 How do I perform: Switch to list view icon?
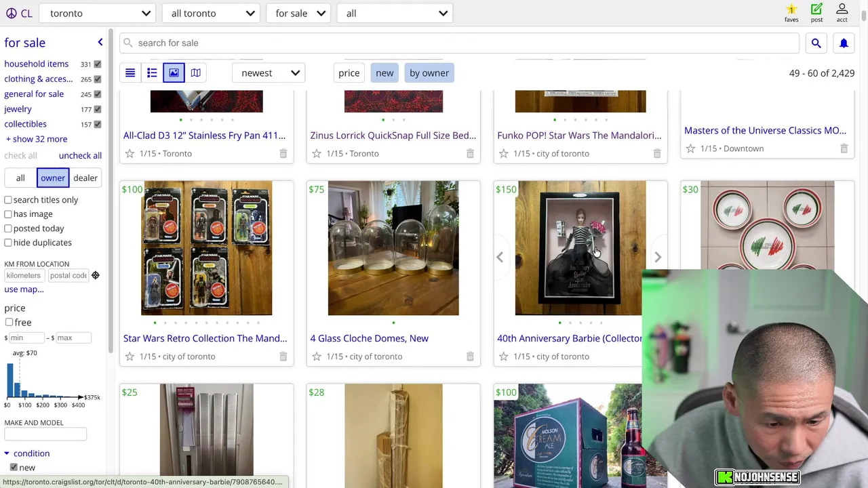click(x=130, y=73)
